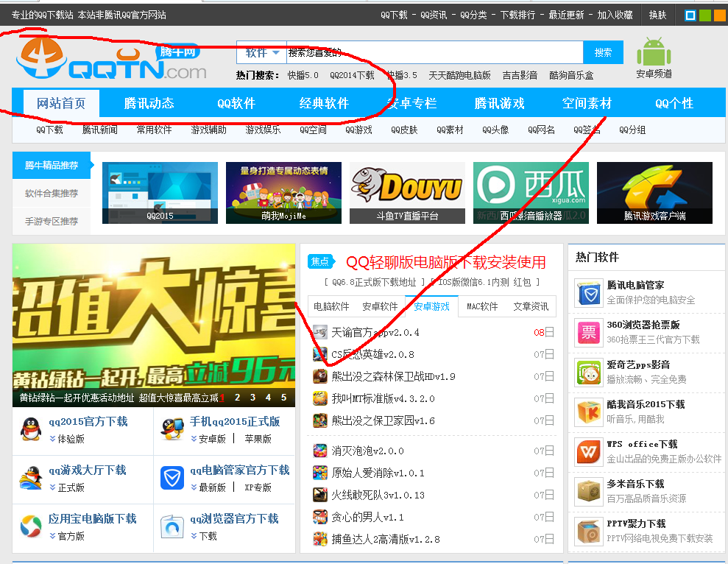Viewport: 728px width, 564px height.
Task: Open the 爱奇艺pps影音 icon
Action: [x=588, y=372]
